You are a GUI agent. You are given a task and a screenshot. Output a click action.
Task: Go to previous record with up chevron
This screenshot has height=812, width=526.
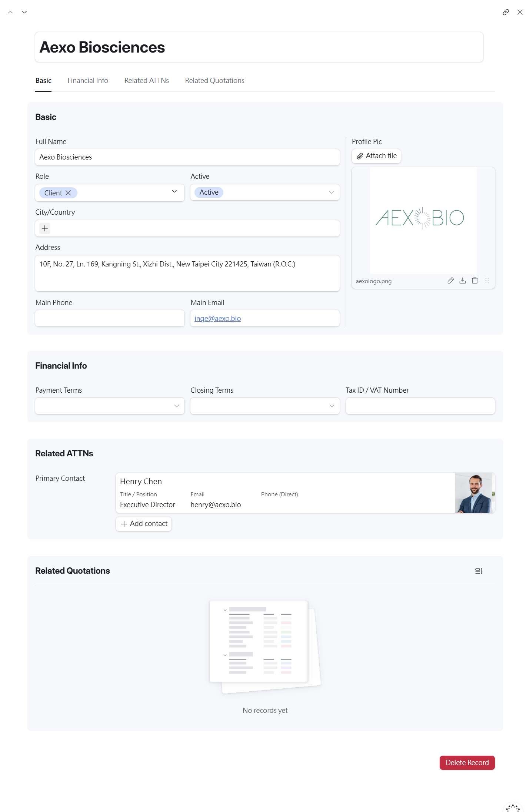10,12
